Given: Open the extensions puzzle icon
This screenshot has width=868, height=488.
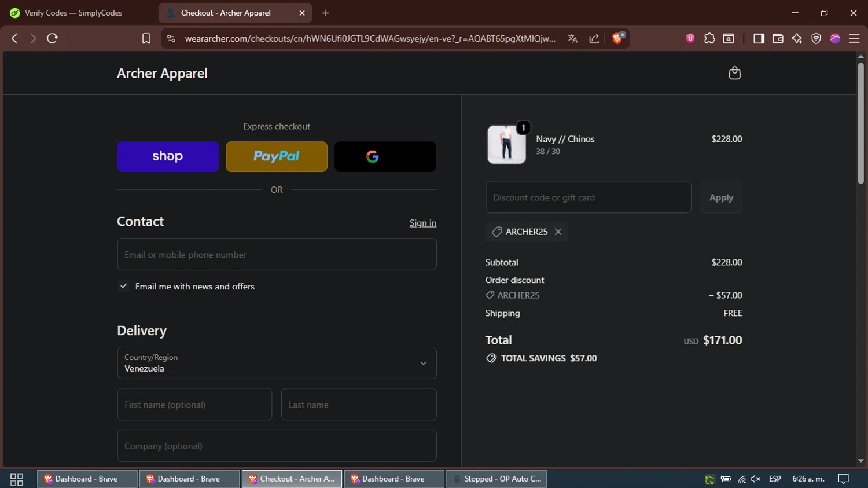Looking at the screenshot, I should [709, 38].
